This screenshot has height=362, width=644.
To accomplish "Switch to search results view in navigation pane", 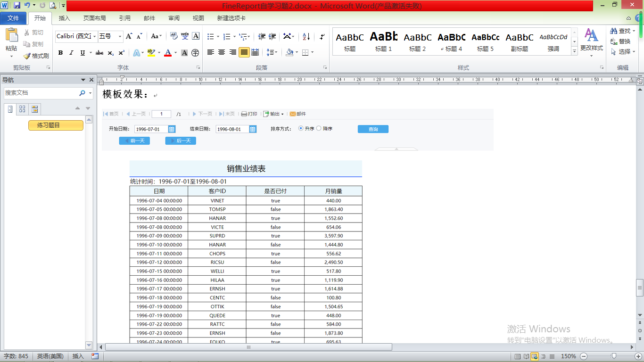I will click(x=34, y=109).
